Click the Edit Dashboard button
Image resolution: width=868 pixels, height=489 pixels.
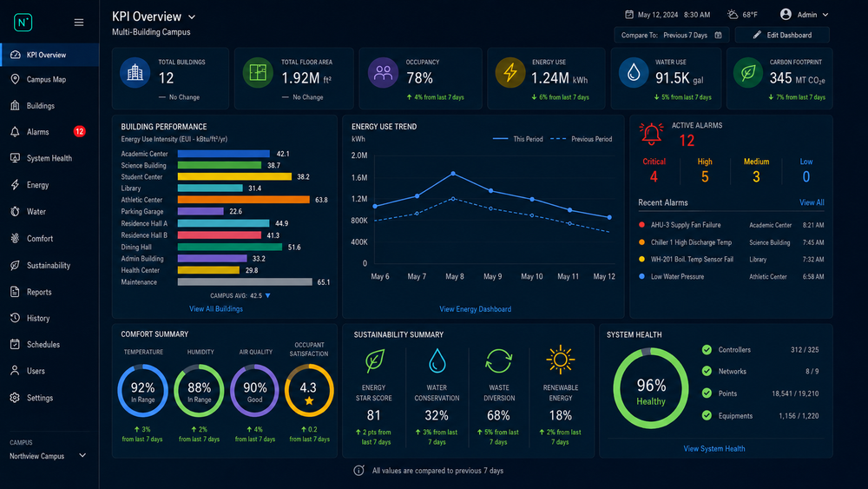pos(782,35)
